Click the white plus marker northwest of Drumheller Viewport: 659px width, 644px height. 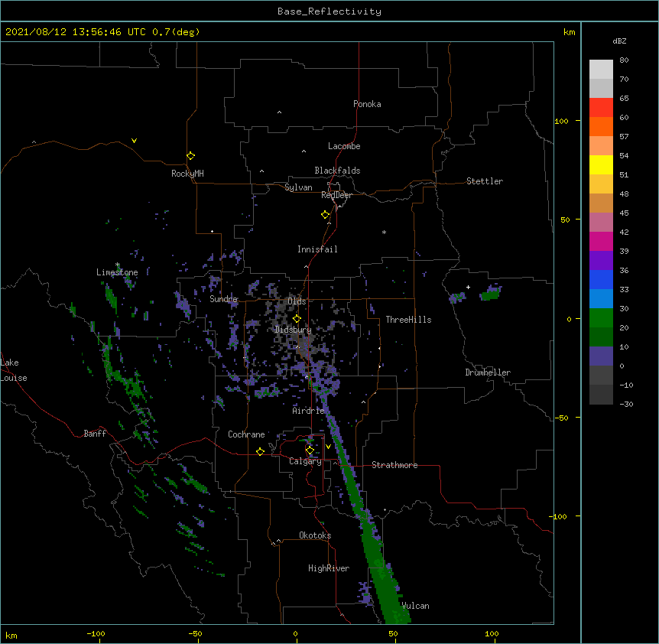(x=468, y=287)
